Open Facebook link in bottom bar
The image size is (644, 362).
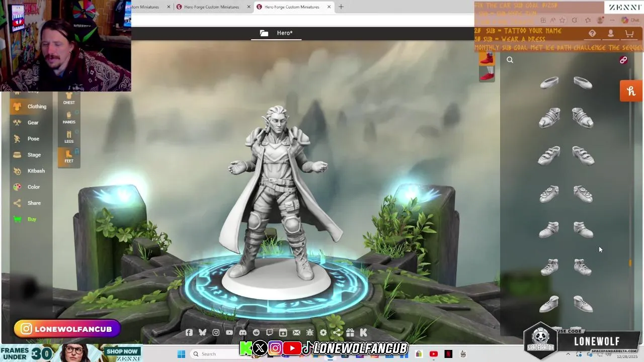pos(189,332)
